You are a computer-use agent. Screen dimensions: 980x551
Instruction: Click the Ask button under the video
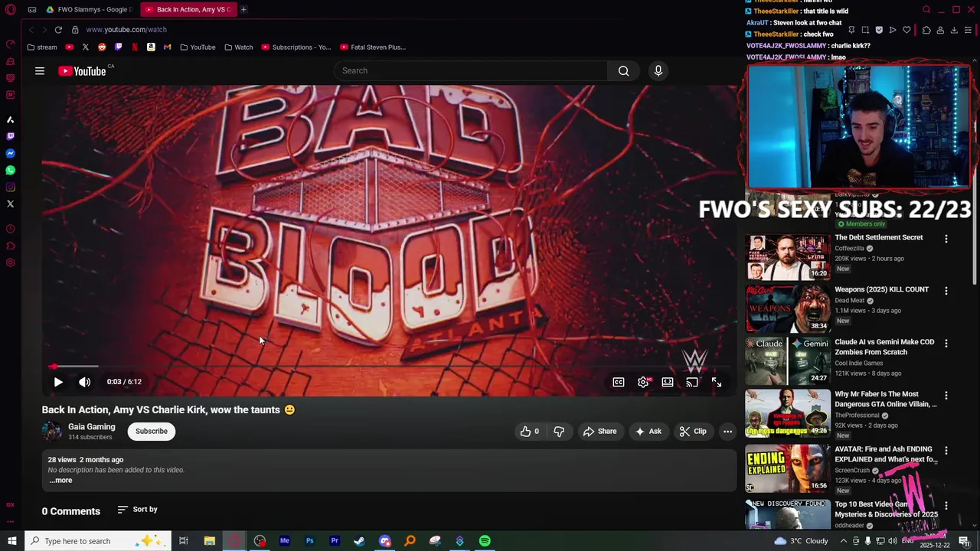(648, 432)
